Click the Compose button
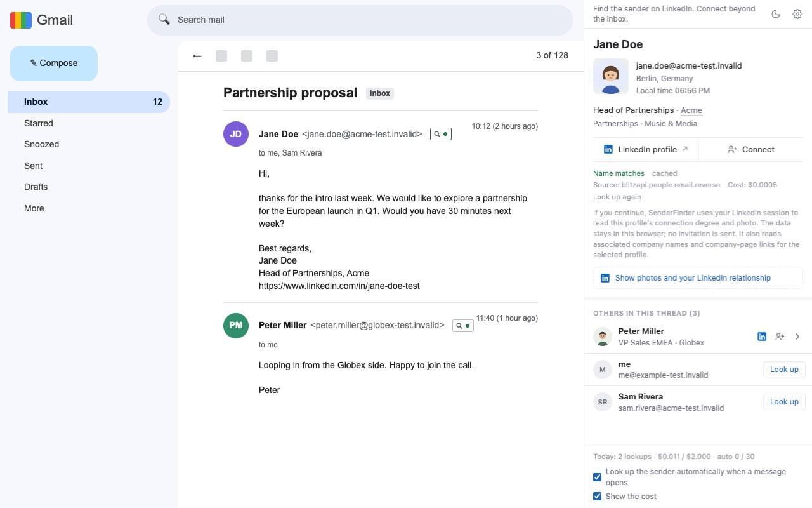Viewport: 812px width, 508px height. pos(54,63)
